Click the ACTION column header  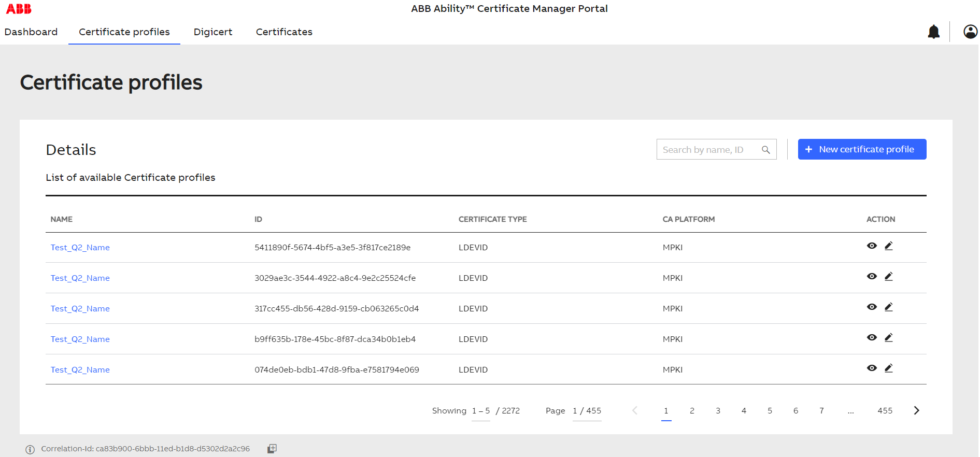click(880, 219)
